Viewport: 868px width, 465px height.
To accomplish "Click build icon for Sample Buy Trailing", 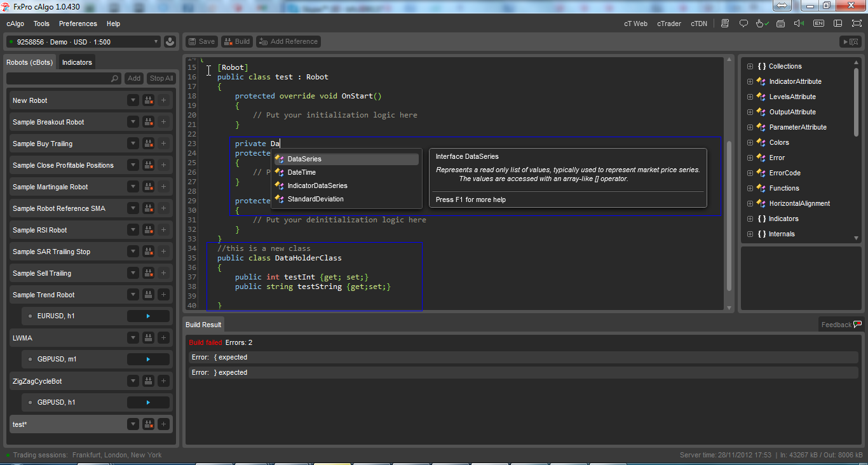I will point(148,144).
